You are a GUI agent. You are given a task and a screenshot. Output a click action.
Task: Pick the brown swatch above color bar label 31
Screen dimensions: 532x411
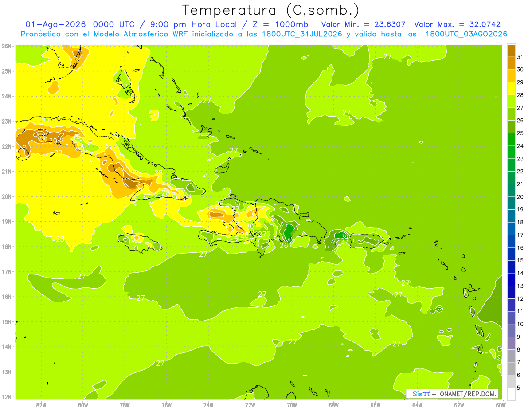pyautogui.click(x=511, y=51)
